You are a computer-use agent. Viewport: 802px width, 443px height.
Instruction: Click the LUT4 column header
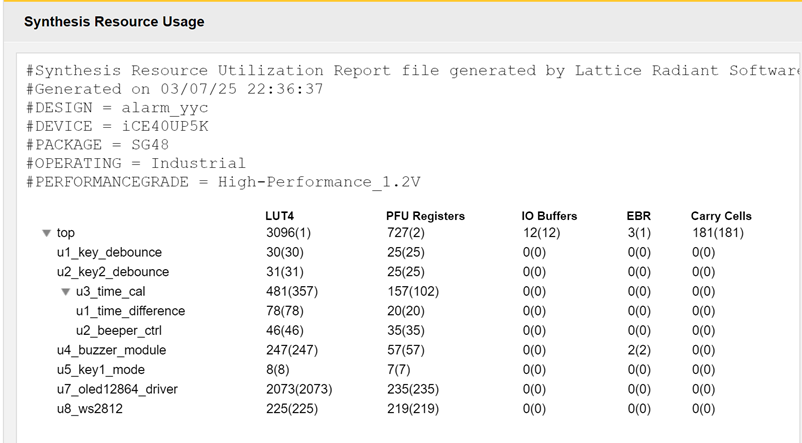click(279, 216)
